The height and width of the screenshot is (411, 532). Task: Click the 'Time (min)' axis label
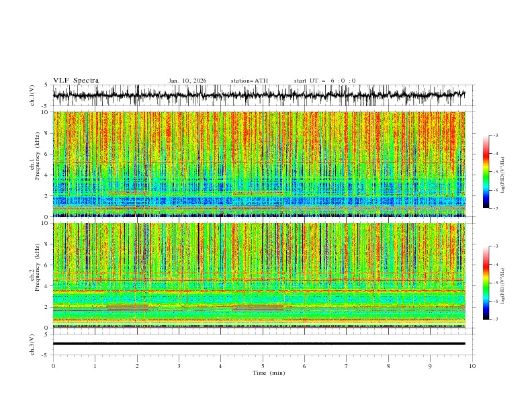pyautogui.click(x=269, y=373)
